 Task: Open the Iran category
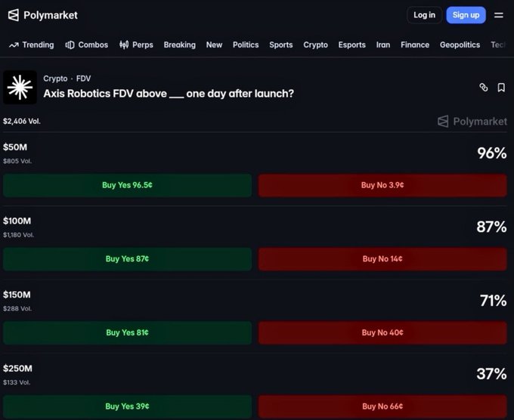coord(383,45)
